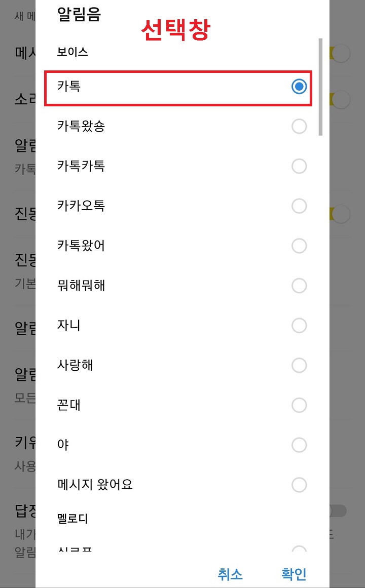The image size is (365, 588).
Task: Select the 자니 notification sound
Action: pyautogui.click(x=177, y=326)
